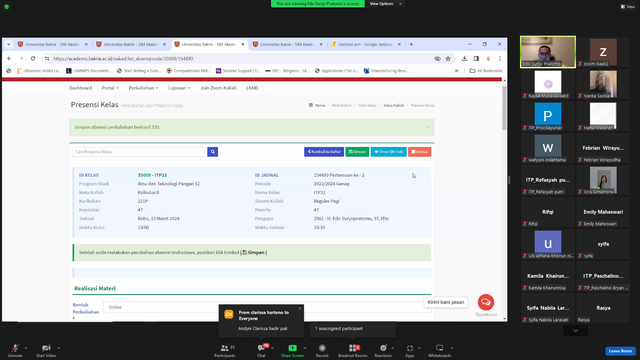Screen dimensions: 640x360
Task: Open the All Bookmarks folder
Action: pyautogui.click(x=486, y=71)
